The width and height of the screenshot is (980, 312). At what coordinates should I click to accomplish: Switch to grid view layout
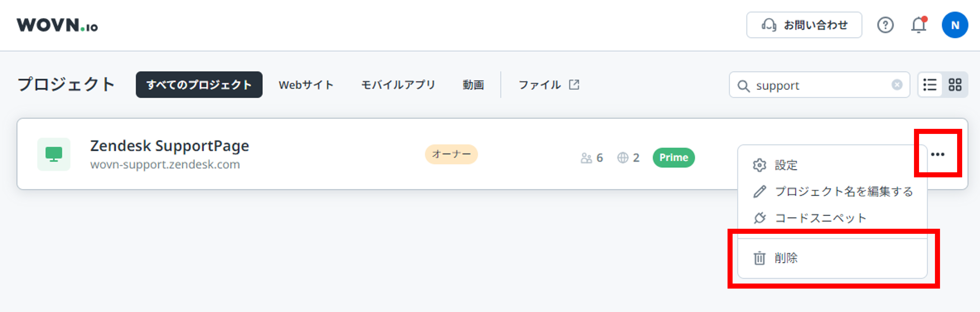[x=955, y=84]
